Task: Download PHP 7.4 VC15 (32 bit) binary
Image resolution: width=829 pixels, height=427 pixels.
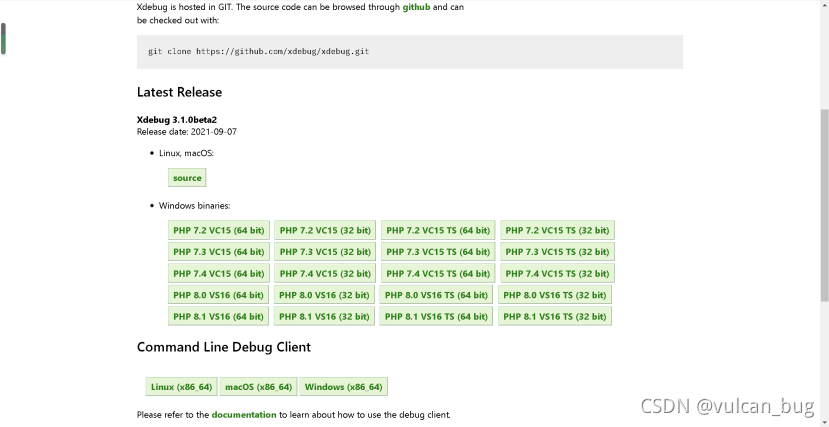Action: (325, 273)
